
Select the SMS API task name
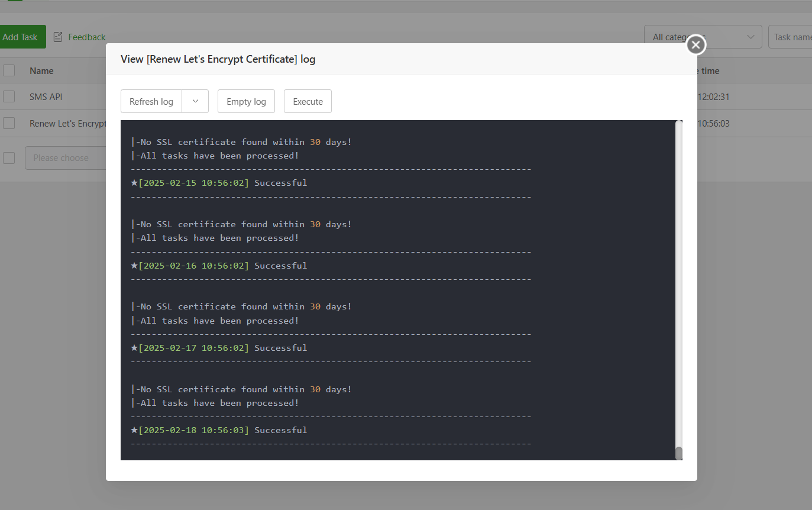tap(46, 96)
